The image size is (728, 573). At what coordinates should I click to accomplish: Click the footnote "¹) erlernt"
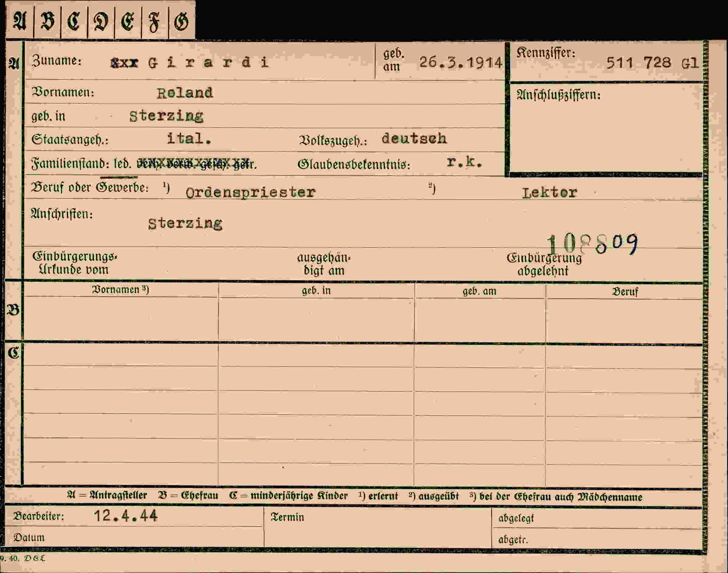pos(378,496)
